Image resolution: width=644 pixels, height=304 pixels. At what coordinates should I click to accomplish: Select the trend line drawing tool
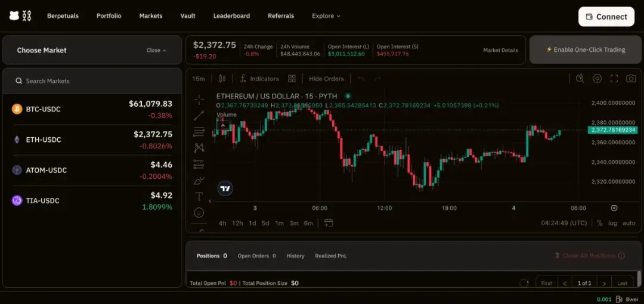pos(199,116)
